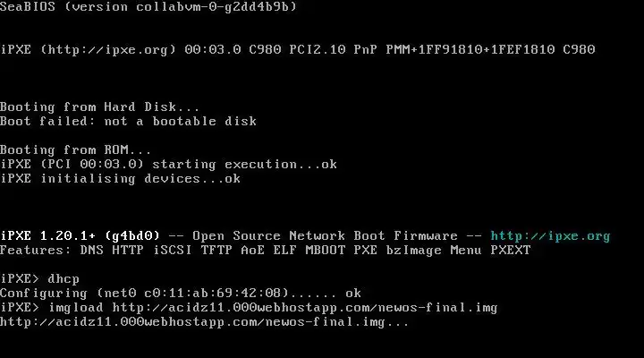Click the downloading newos-final.img progress line
The height and width of the screenshot is (358, 644).
click(205, 322)
